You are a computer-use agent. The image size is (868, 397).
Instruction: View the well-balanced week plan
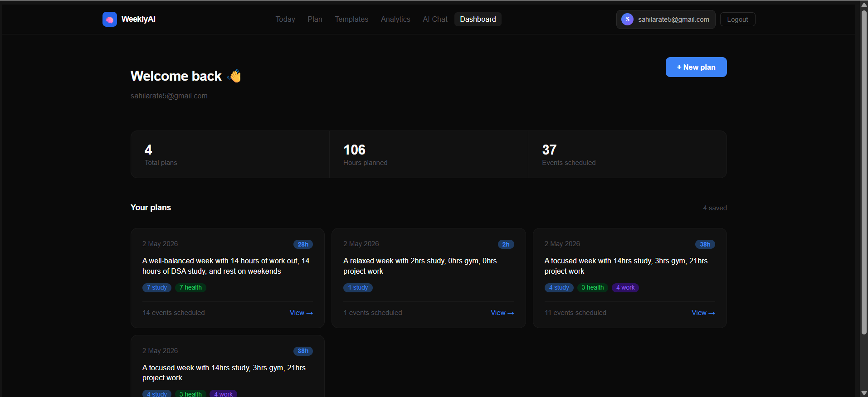301,313
